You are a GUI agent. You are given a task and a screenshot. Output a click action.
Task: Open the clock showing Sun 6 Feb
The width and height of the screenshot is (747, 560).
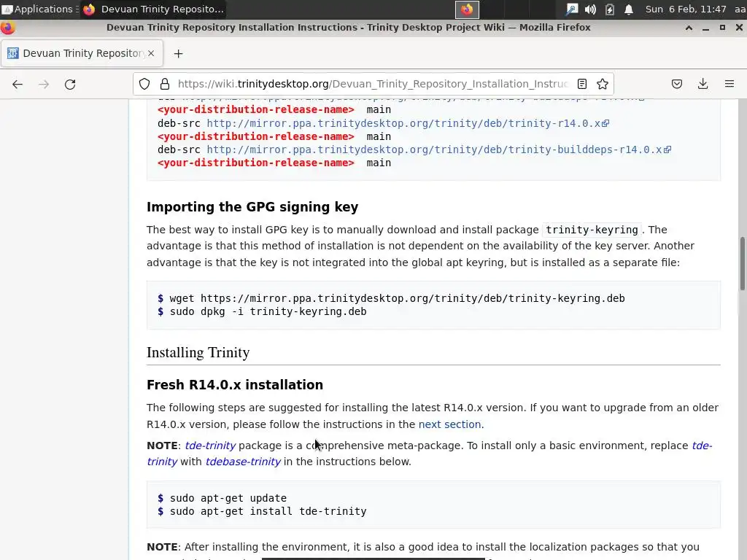(686, 9)
